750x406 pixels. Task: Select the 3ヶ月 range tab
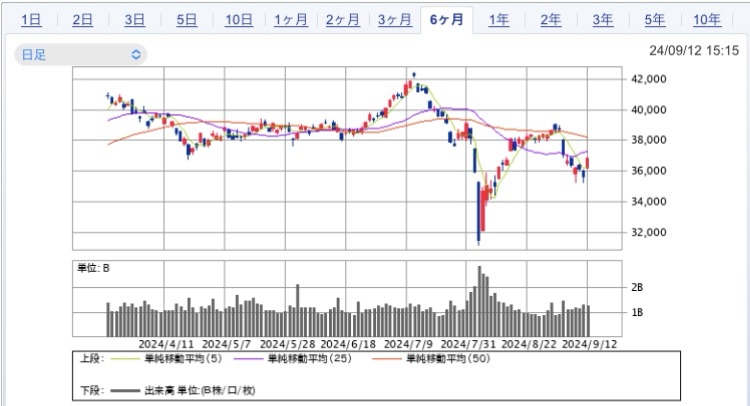tap(395, 20)
